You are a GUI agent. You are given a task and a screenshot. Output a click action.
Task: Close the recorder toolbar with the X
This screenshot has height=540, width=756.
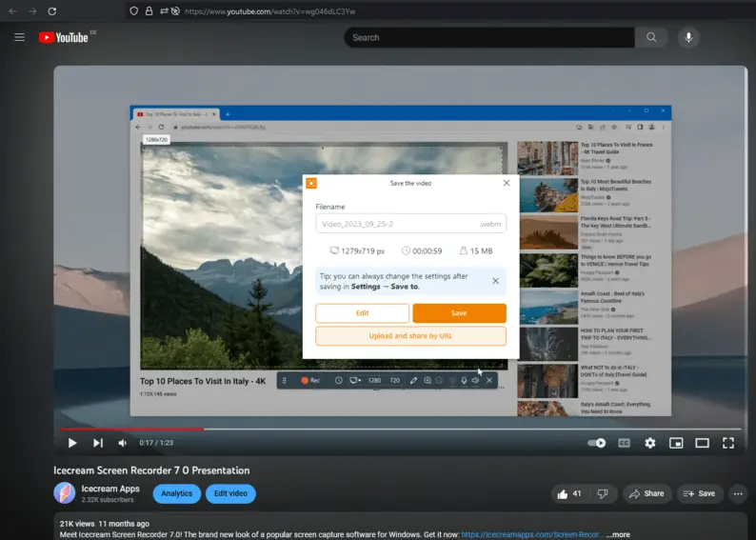pos(488,380)
